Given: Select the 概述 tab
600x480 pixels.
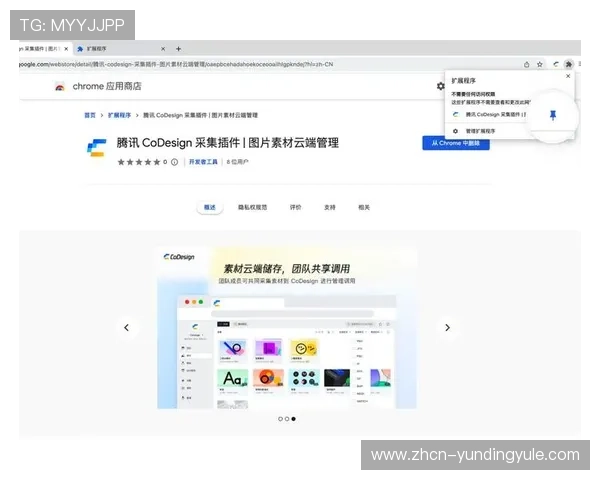Looking at the screenshot, I should click(210, 207).
